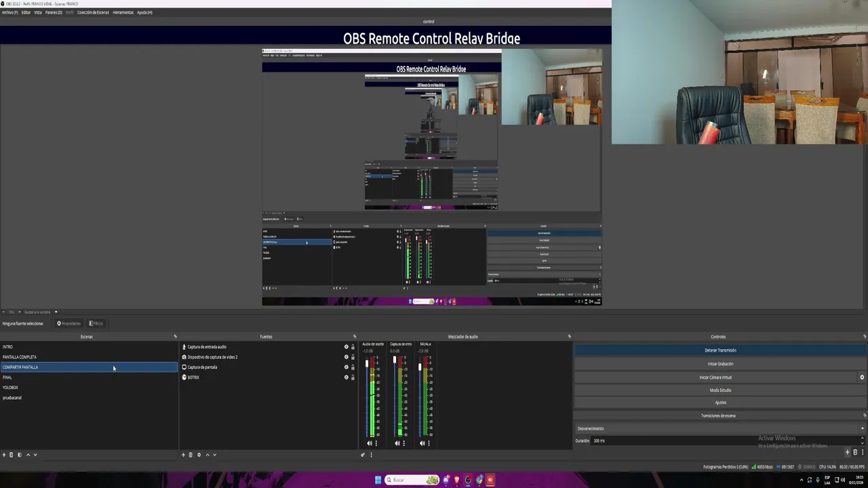868x488 pixels.
Task: Open options dots for the Captura de entrada channel
Action: [404, 443]
